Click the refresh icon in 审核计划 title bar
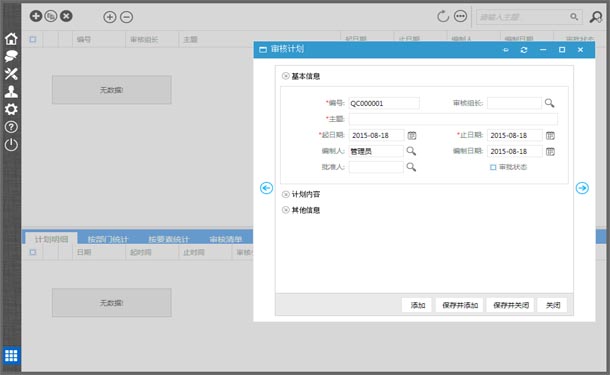Viewport: 610px width, 375px height. (x=524, y=50)
